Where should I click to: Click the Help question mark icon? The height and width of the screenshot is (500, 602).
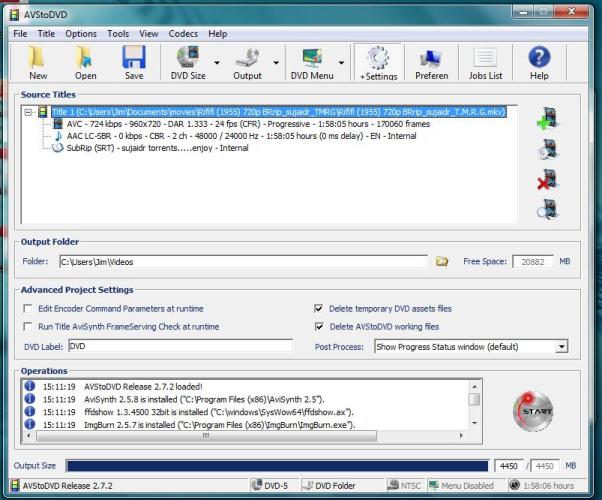(x=539, y=63)
